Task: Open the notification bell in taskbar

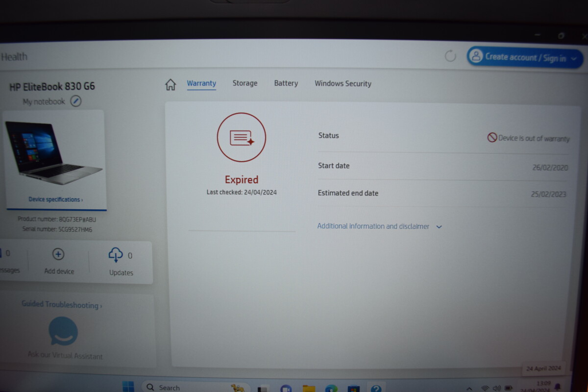Action: pos(557,387)
